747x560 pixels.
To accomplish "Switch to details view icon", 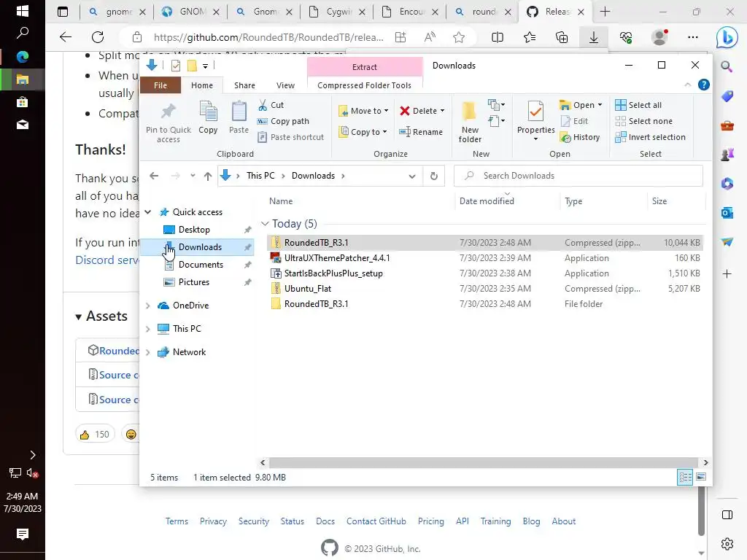I will (685, 477).
